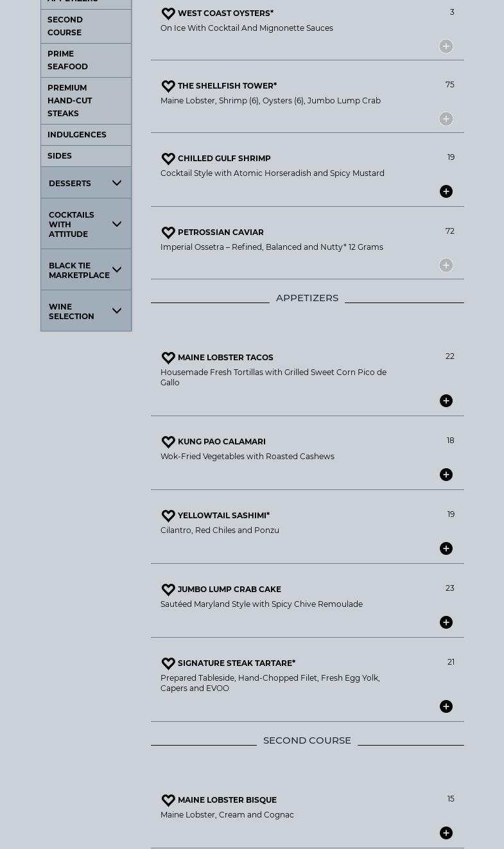Add Maine Lobster Bisque with plus icon
The width and height of the screenshot is (504, 849).
click(x=446, y=833)
